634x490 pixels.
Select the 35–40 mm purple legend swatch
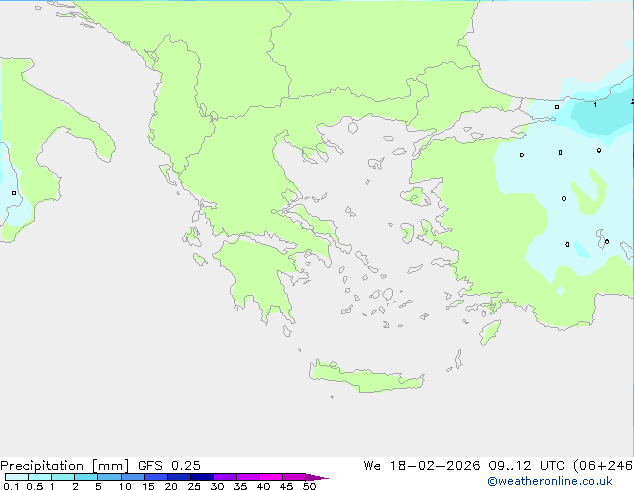(x=247, y=477)
